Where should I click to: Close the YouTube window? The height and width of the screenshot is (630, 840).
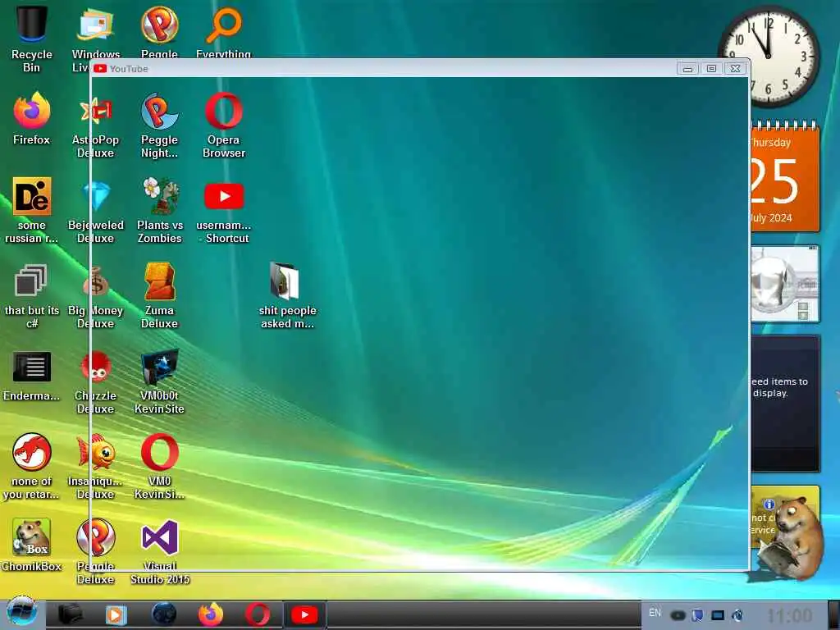point(736,69)
